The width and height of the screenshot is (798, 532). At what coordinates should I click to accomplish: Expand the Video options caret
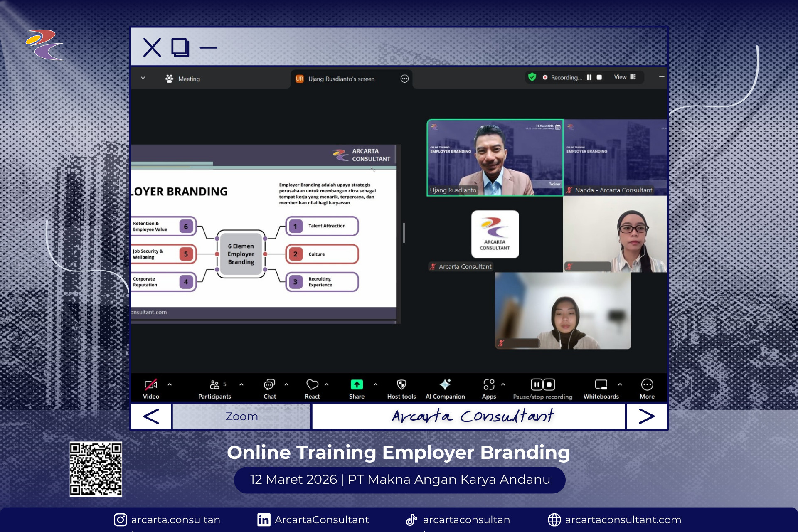(170, 385)
